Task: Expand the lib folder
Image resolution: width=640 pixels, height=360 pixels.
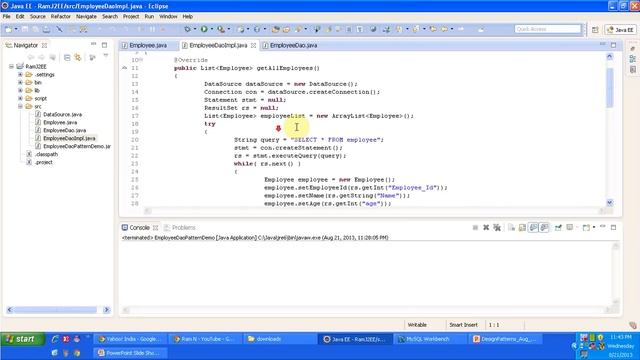Action: (x=20, y=90)
